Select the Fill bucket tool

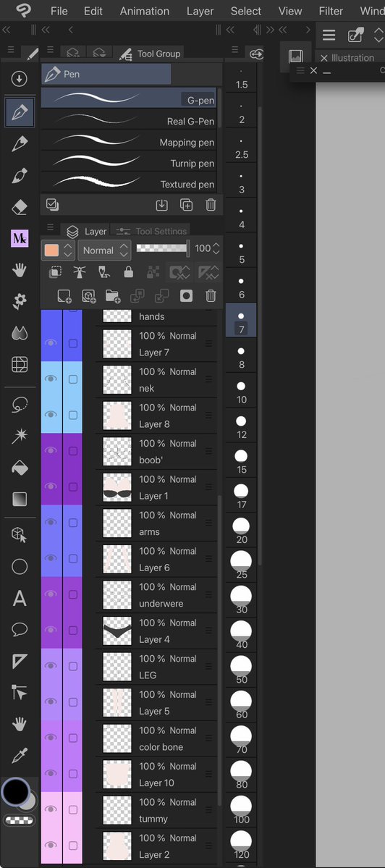pos(20,468)
